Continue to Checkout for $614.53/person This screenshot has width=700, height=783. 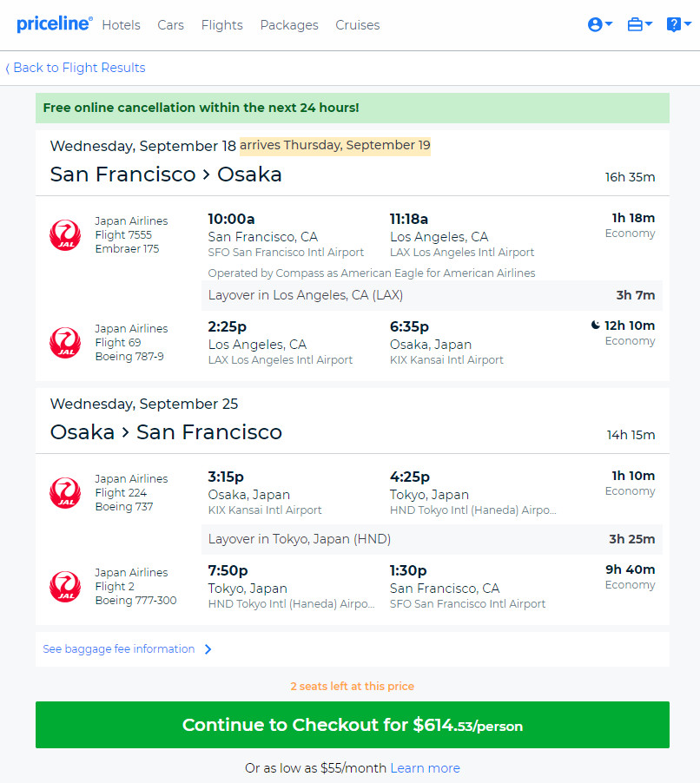[x=353, y=725]
